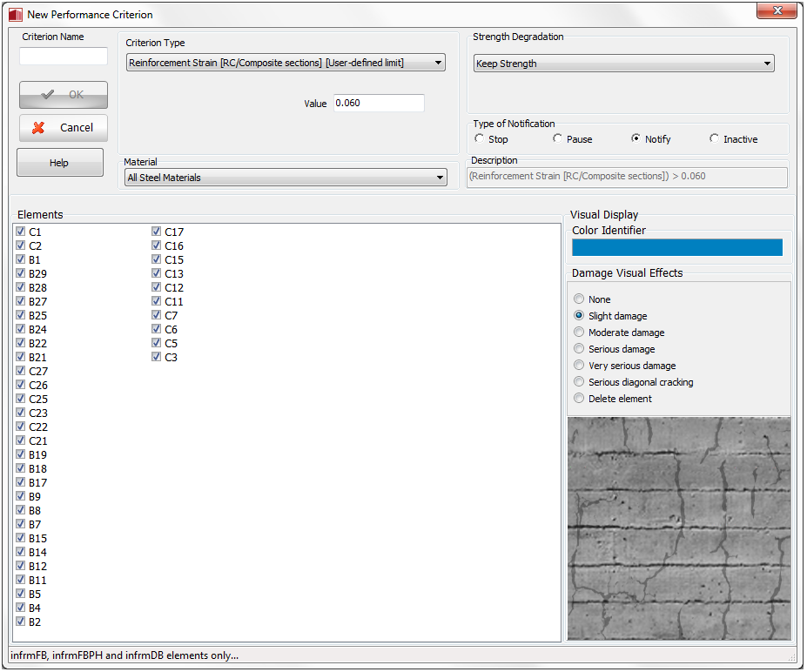
Task: Choose Serious diagonal cracking effect
Action: tap(580, 382)
